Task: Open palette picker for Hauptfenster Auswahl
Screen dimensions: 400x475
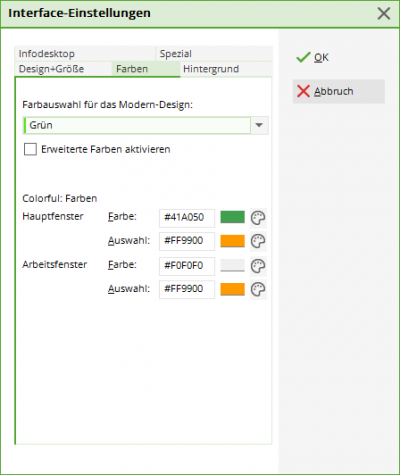Action: click(x=258, y=241)
